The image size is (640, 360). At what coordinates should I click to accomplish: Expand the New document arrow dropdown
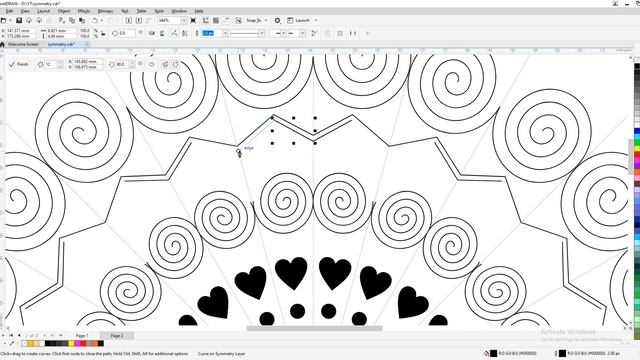9,20
